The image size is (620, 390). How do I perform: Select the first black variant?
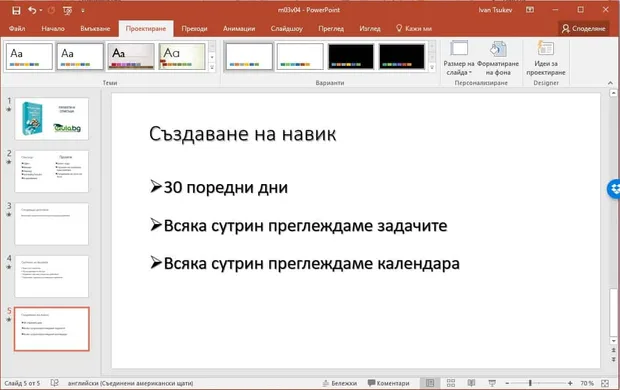point(351,57)
